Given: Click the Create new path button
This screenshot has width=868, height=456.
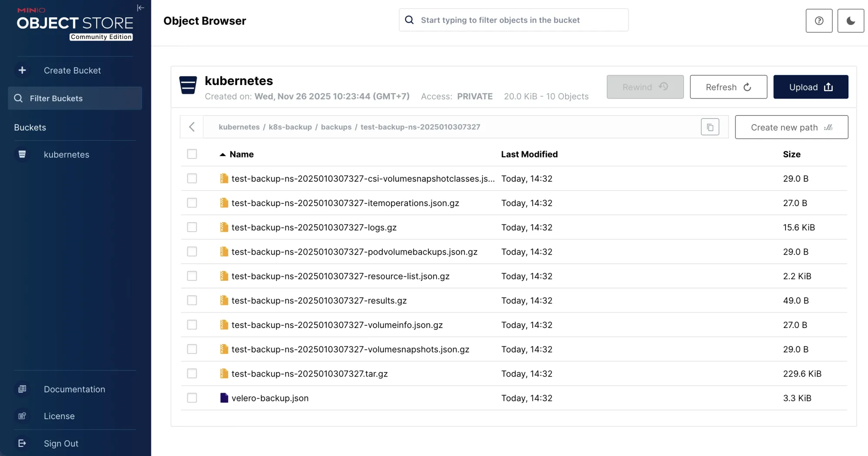Looking at the screenshot, I should click(791, 127).
